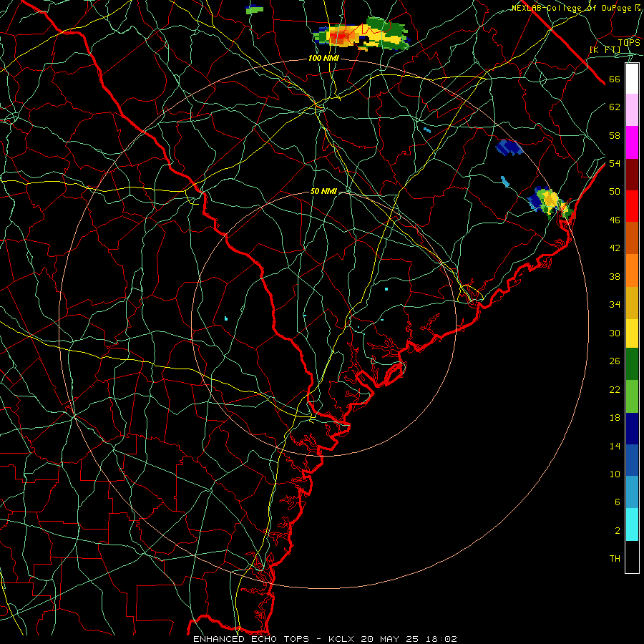Viewport: 644px width, 644px height.
Task: Pick the magenta legend color block
Action: tap(632, 142)
